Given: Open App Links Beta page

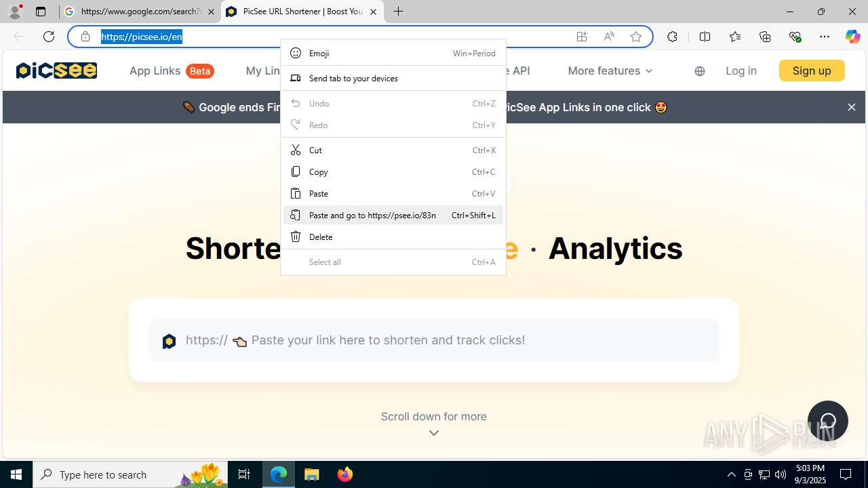Looking at the screenshot, I should click(172, 70).
